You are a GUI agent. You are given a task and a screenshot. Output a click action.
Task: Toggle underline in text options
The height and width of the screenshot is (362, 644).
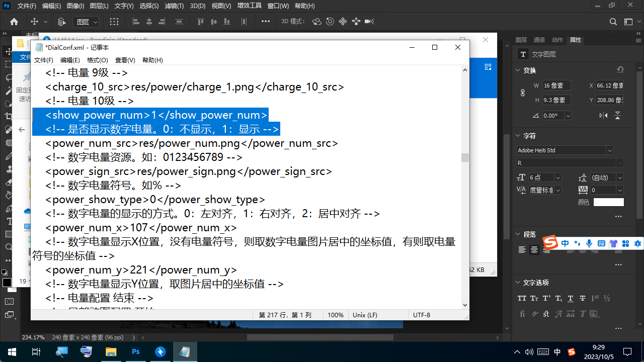[570, 298]
